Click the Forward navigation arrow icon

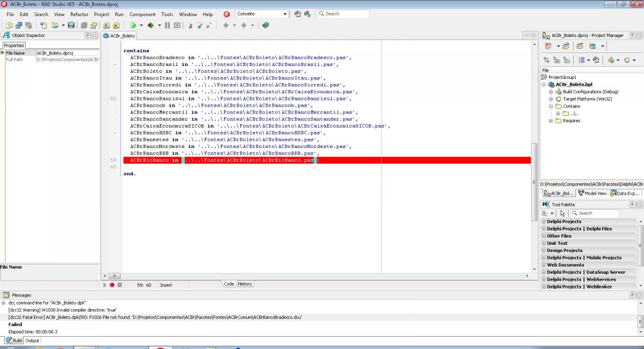point(244,25)
